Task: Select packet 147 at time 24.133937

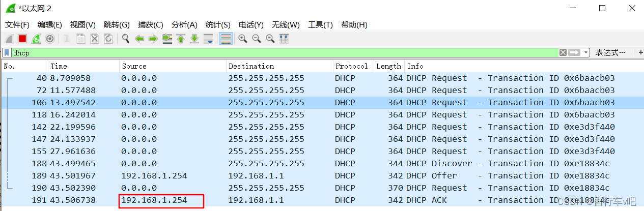Action: pos(323,139)
